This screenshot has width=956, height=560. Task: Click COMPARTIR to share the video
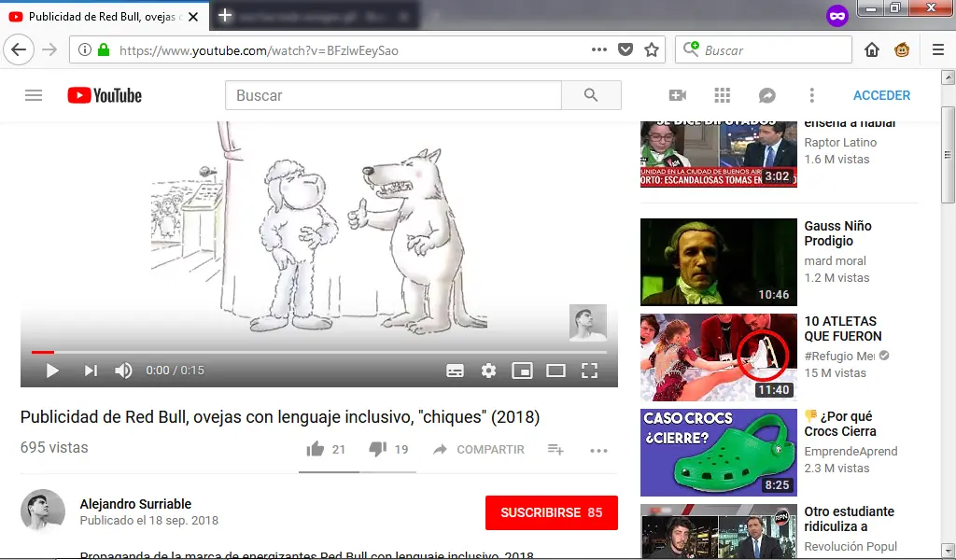(479, 450)
